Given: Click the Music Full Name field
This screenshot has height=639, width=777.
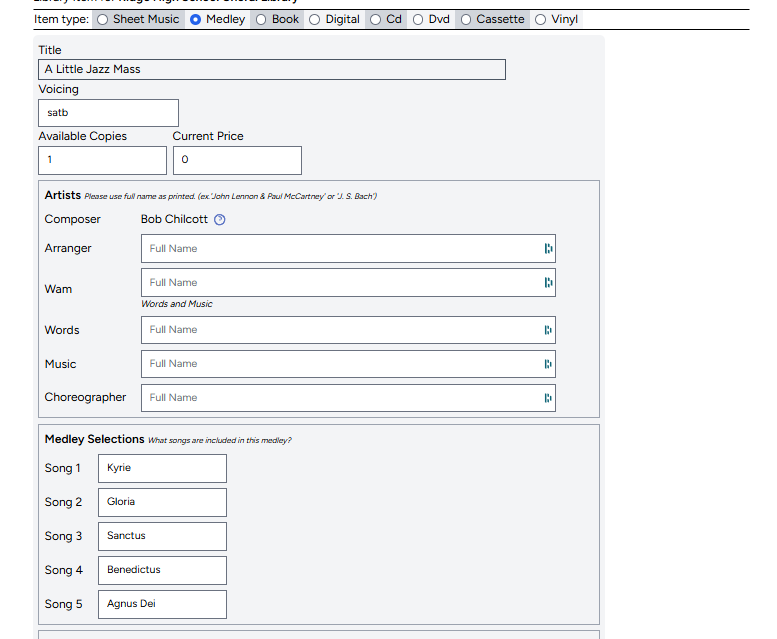Looking at the screenshot, I should [348, 364].
